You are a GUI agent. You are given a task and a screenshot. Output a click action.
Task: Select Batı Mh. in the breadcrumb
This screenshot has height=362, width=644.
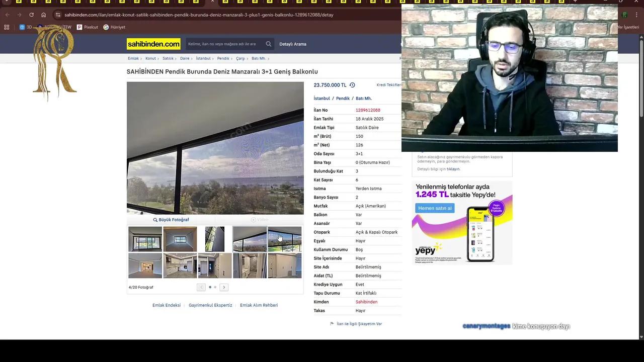(x=259, y=58)
